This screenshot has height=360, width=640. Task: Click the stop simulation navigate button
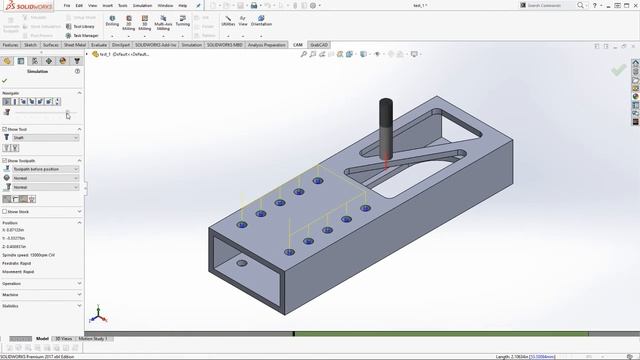(x=15, y=102)
